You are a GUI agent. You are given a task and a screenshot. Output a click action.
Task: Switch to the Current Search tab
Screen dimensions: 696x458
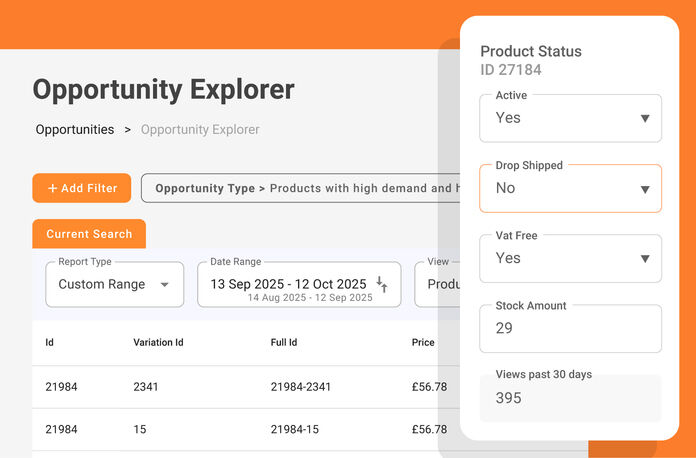[89, 234]
